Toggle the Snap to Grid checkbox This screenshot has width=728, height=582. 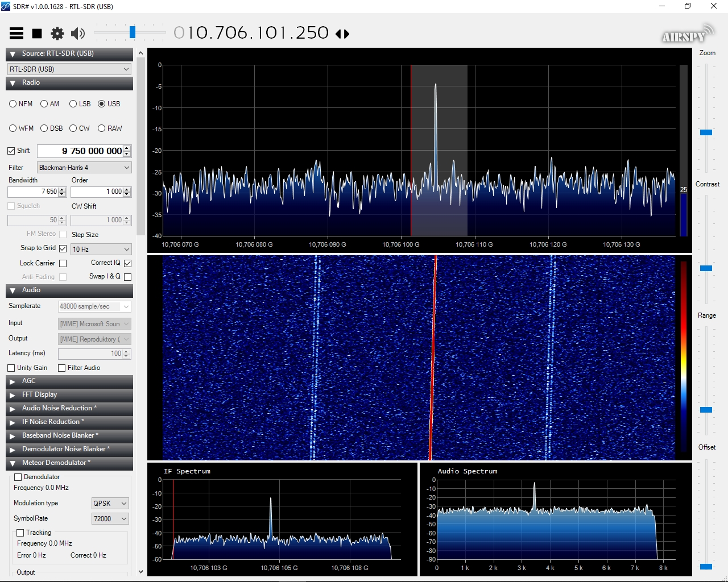(x=63, y=249)
